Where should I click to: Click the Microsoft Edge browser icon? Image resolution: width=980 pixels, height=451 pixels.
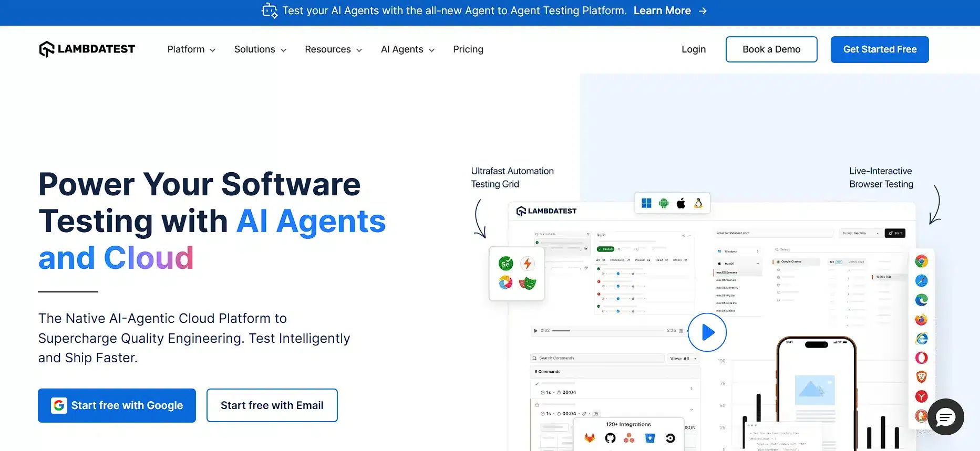click(921, 300)
